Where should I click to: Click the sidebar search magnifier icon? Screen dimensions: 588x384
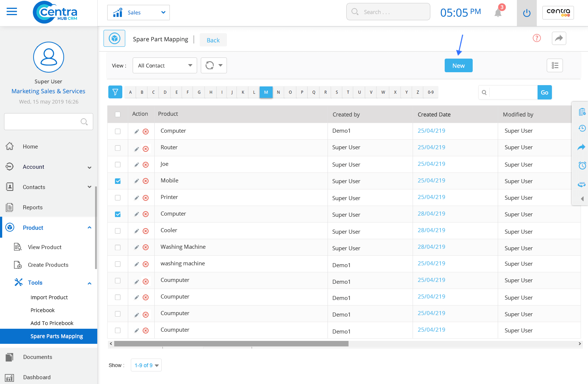[84, 122]
